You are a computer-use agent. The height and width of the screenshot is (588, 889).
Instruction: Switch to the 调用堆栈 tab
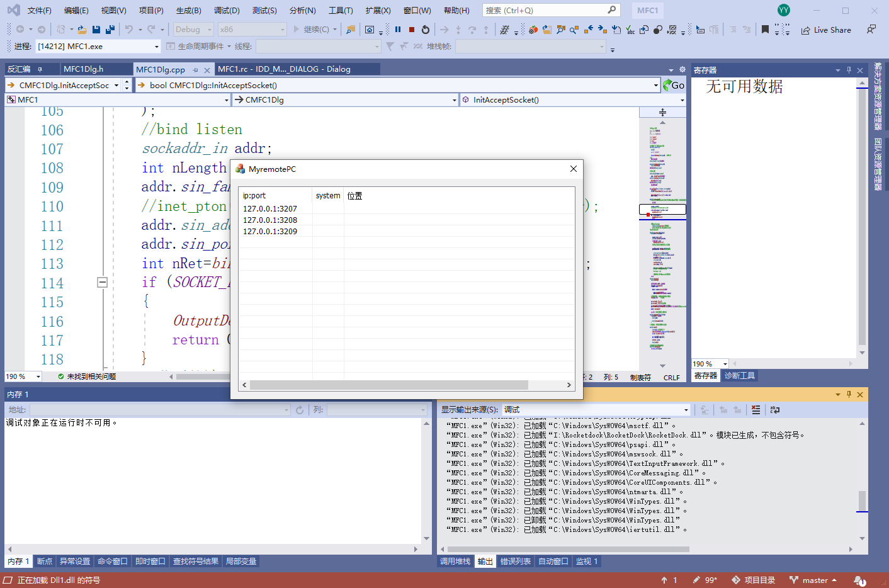pyautogui.click(x=455, y=562)
